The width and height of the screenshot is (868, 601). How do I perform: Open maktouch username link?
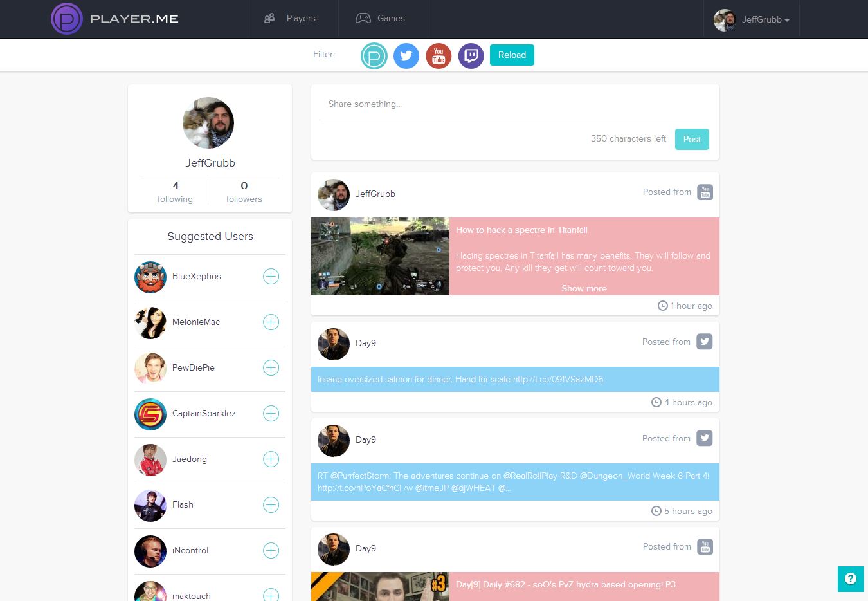click(x=192, y=596)
